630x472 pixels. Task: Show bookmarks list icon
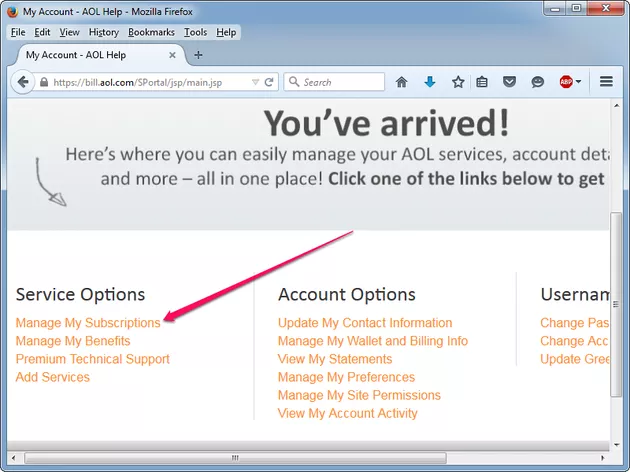(x=482, y=82)
